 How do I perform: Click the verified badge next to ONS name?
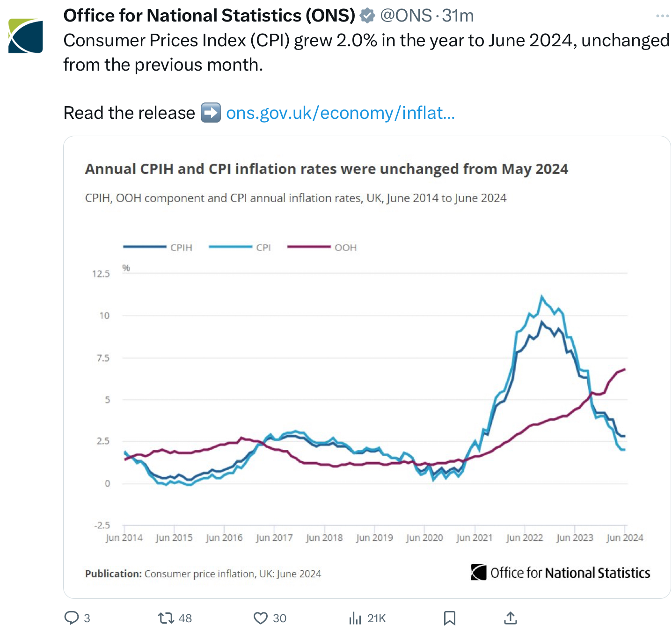point(367,15)
